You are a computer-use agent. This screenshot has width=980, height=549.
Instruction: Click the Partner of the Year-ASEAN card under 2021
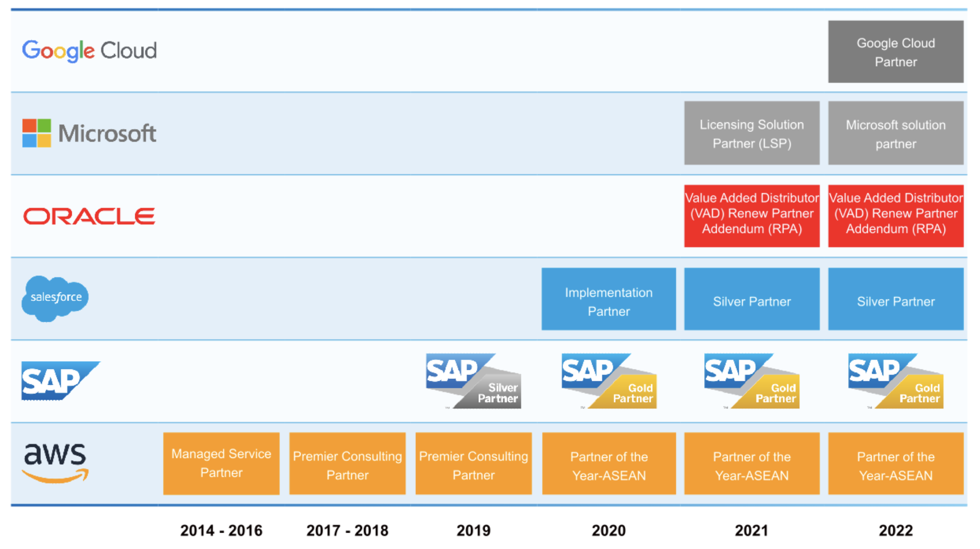(x=751, y=463)
